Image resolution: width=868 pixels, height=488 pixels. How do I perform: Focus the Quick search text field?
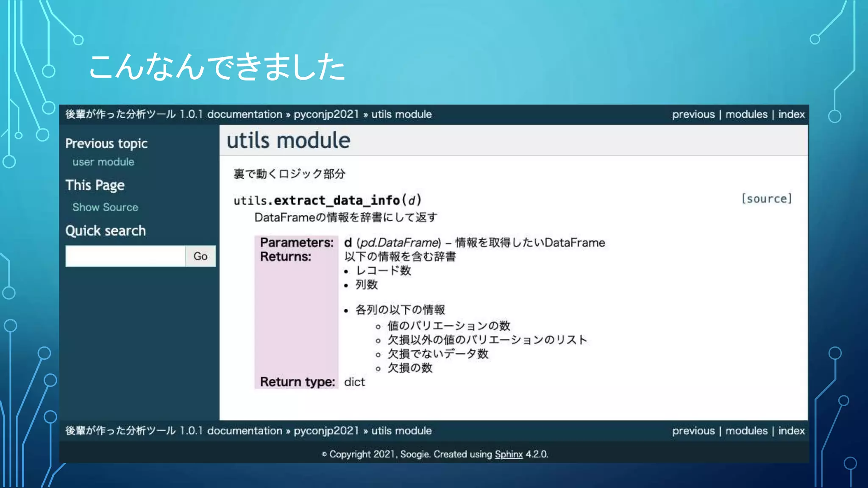125,256
